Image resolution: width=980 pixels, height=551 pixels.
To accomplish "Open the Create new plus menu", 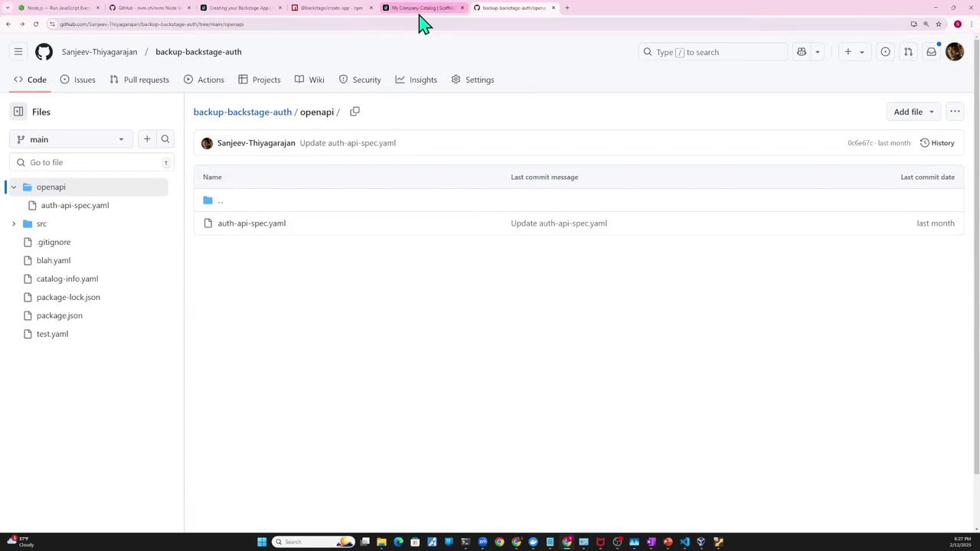I will click(x=854, y=52).
